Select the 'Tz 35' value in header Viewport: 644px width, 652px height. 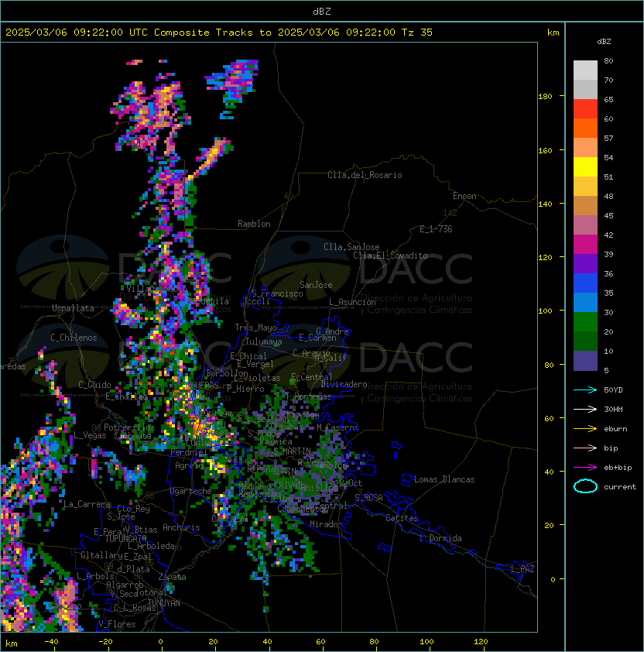(x=416, y=33)
